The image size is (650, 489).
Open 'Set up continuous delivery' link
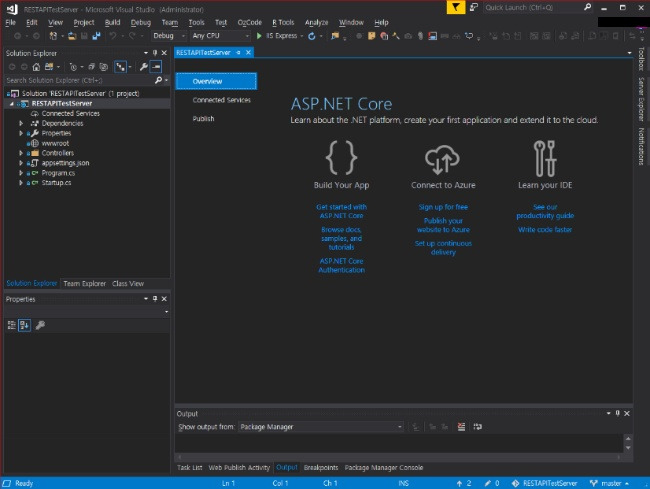443,248
